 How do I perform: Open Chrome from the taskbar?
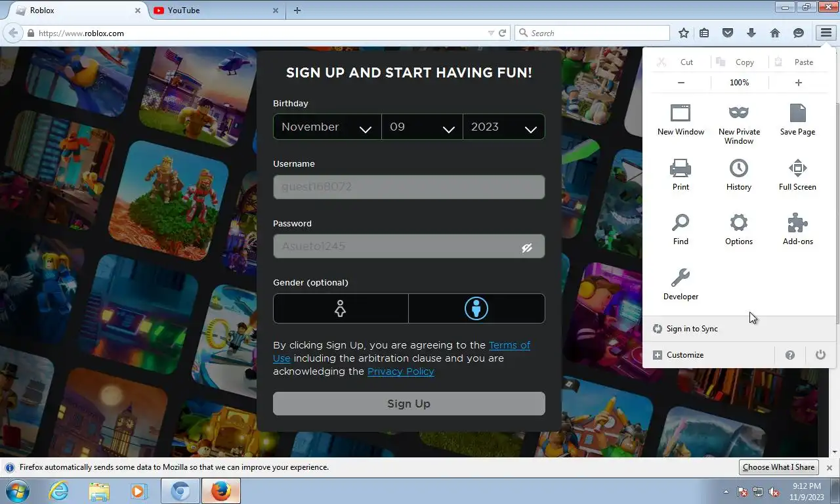(x=180, y=491)
